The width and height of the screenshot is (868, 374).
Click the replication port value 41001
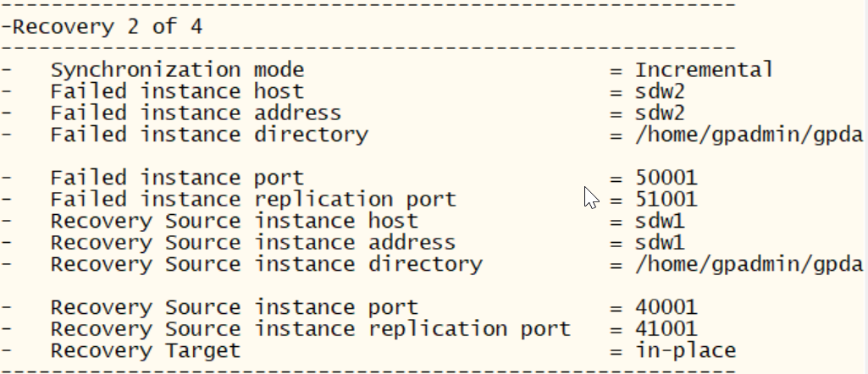[x=666, y=329]
